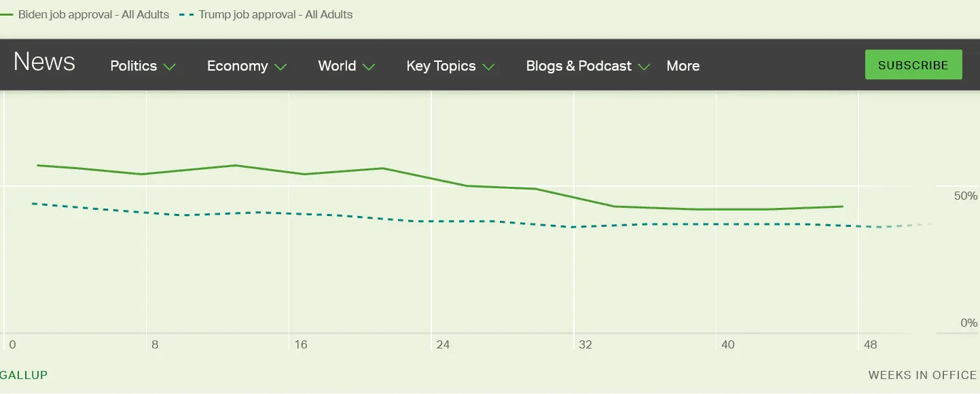Open the Economy menu

(x=237, y=66)
